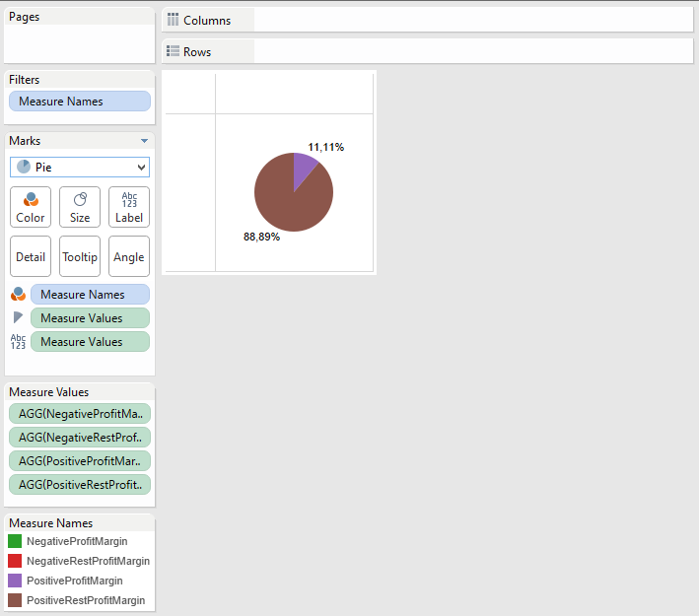
Task: Click the empty Rows shelf field
Action: (473, 51)
